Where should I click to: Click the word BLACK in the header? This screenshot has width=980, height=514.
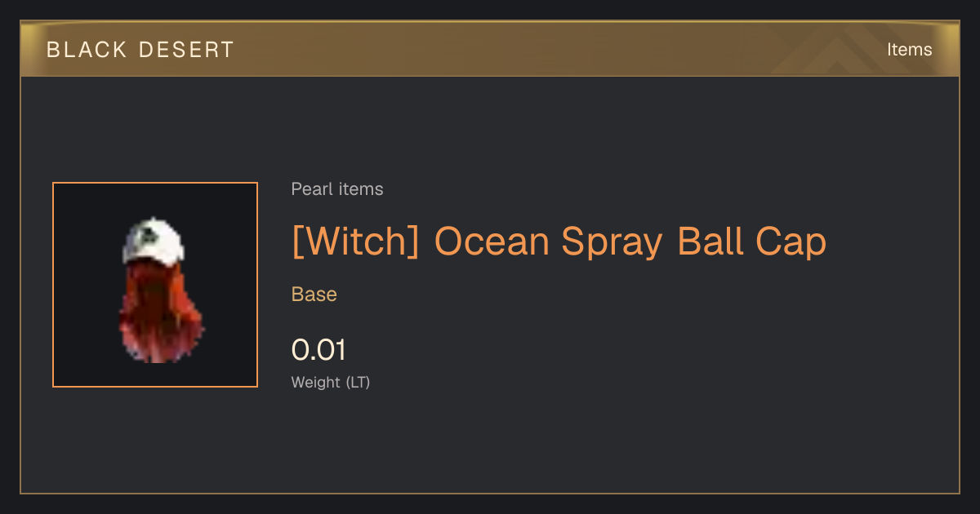click(x=87, y=50)
